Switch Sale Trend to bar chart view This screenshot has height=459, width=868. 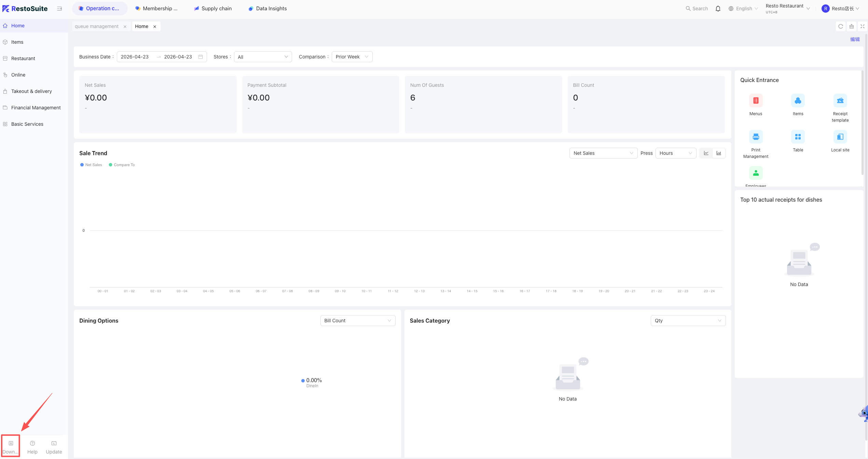(719, 153)
